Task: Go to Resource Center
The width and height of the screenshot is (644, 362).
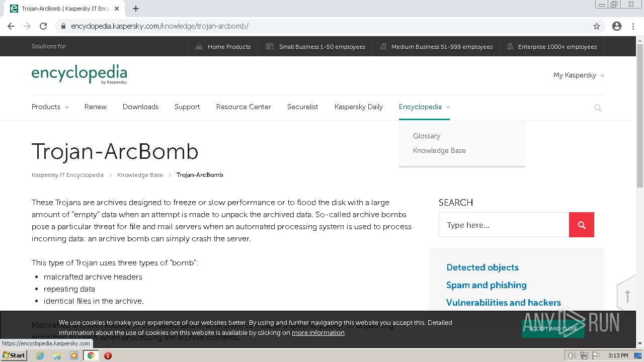Action: 244,107
